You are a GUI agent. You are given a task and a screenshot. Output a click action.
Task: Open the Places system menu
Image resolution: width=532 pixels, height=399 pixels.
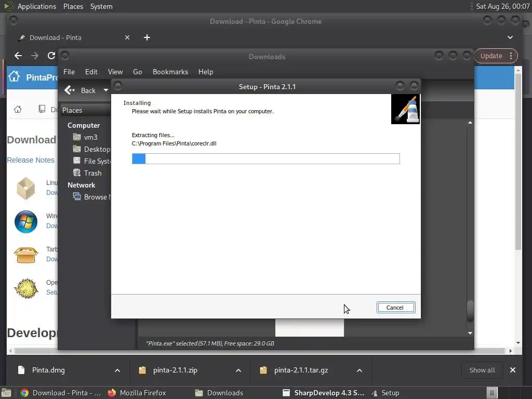pos(73,6)
